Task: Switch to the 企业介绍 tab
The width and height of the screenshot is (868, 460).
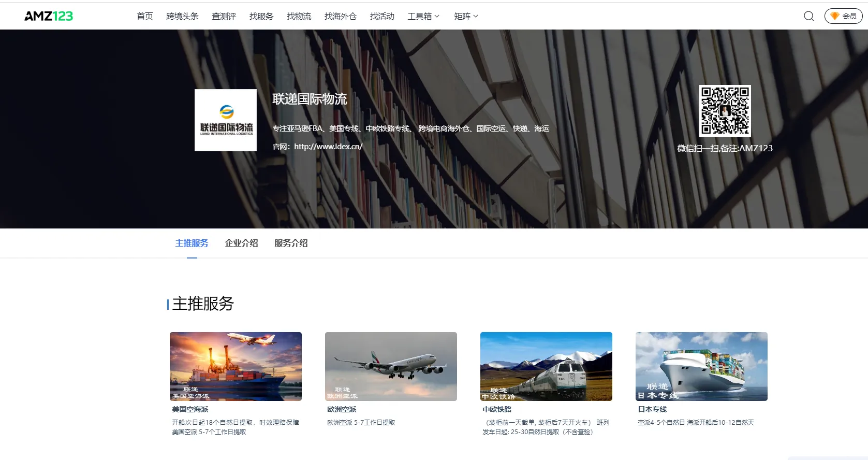Action: 241,243
